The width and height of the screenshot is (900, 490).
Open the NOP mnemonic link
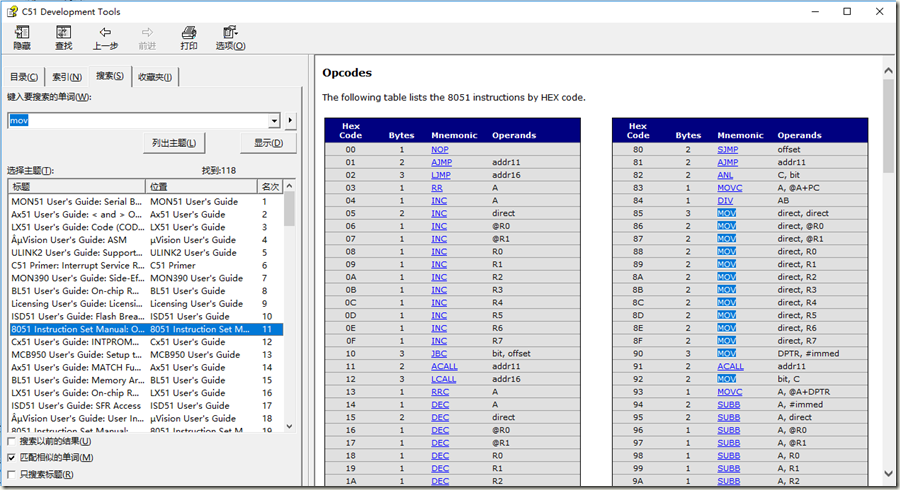[440, 149]
